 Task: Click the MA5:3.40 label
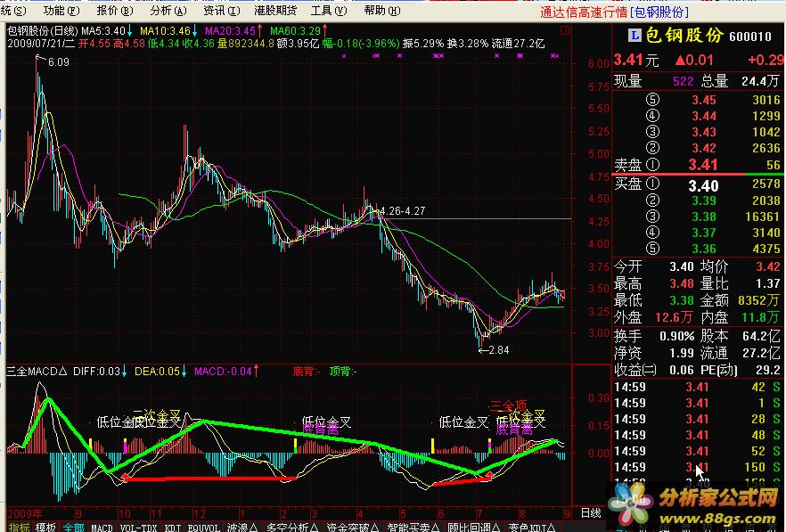coord(103,31)
